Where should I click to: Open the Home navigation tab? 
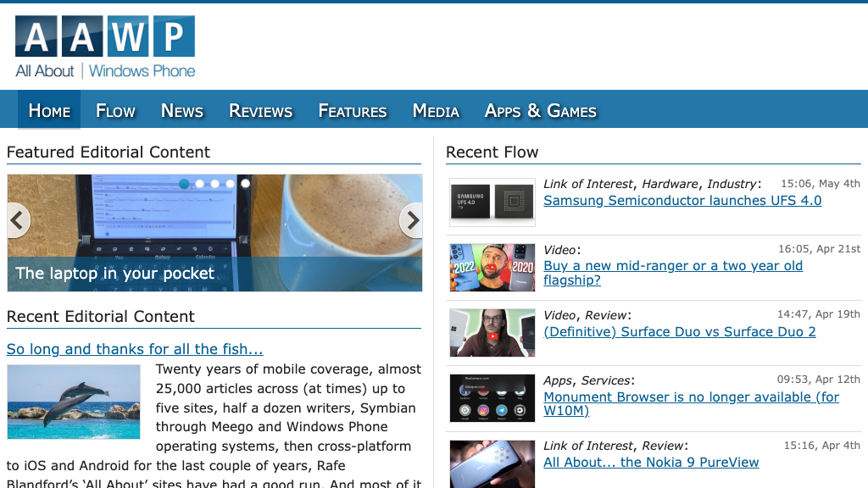49,111
